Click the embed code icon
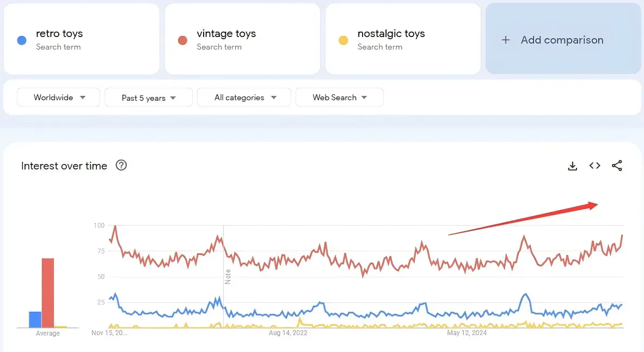This screenshot has width=644, height=352. [594, 166]
